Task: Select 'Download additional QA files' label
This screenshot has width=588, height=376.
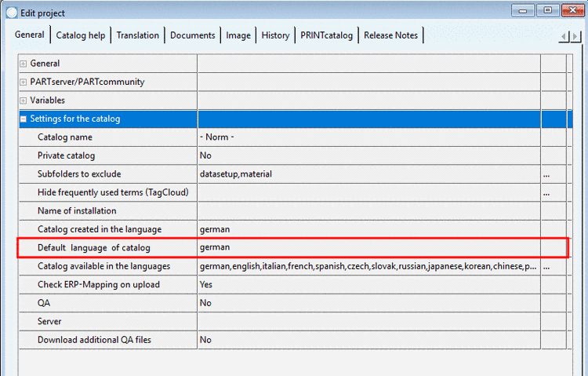Action: [94, 340]
